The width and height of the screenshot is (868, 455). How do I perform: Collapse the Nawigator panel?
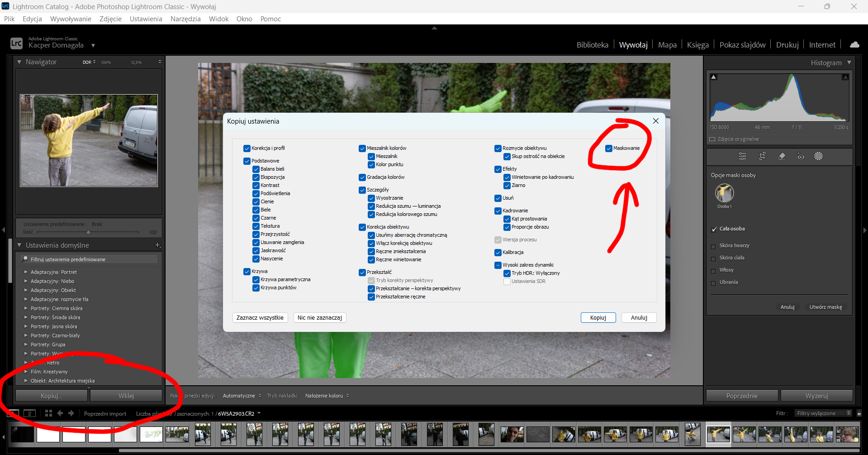click(x=19, y=62)
